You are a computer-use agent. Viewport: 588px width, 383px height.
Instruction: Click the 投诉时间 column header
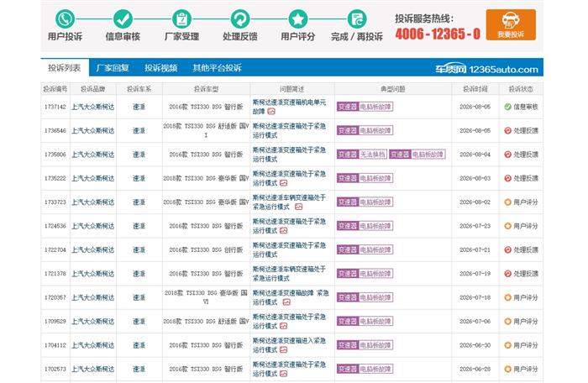point(475,89)
